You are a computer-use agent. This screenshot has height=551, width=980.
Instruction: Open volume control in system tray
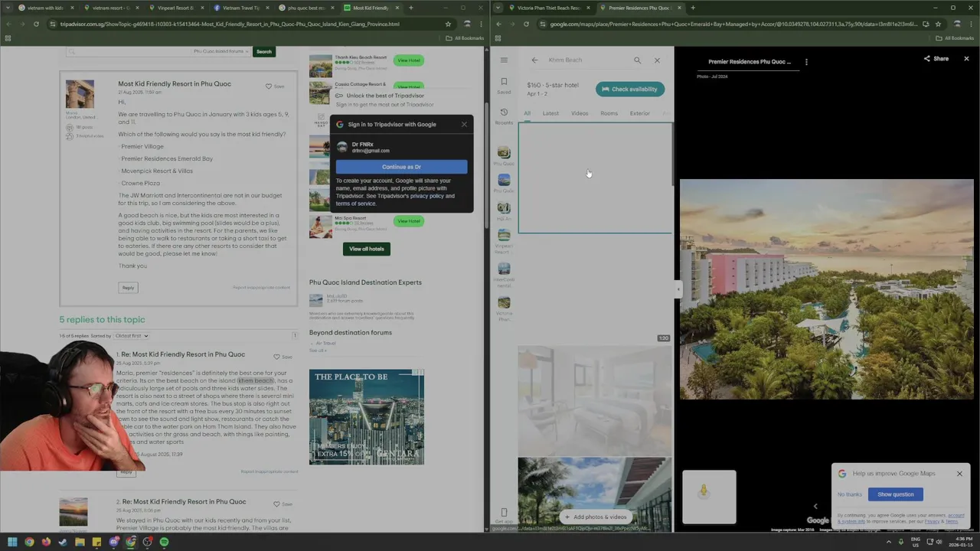(940, 542)
